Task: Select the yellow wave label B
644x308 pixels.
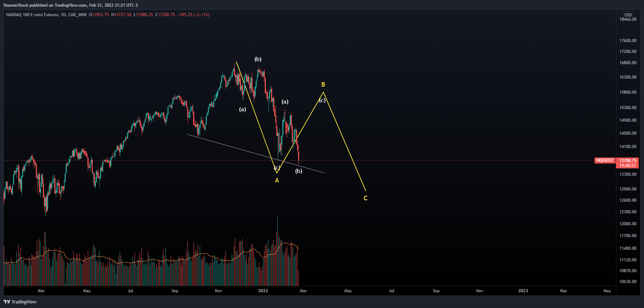Action: coord(323,85)
